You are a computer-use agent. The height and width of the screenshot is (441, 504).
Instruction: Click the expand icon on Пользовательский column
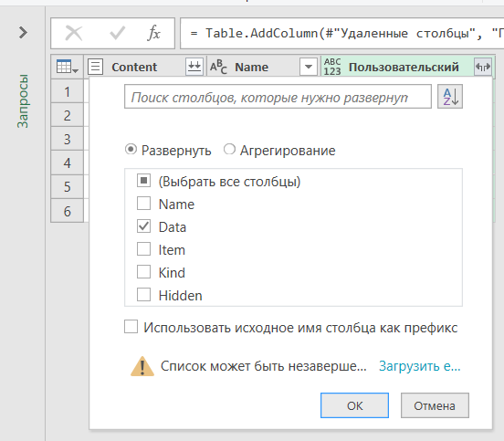pyautogui.click(x=483, y=67)
